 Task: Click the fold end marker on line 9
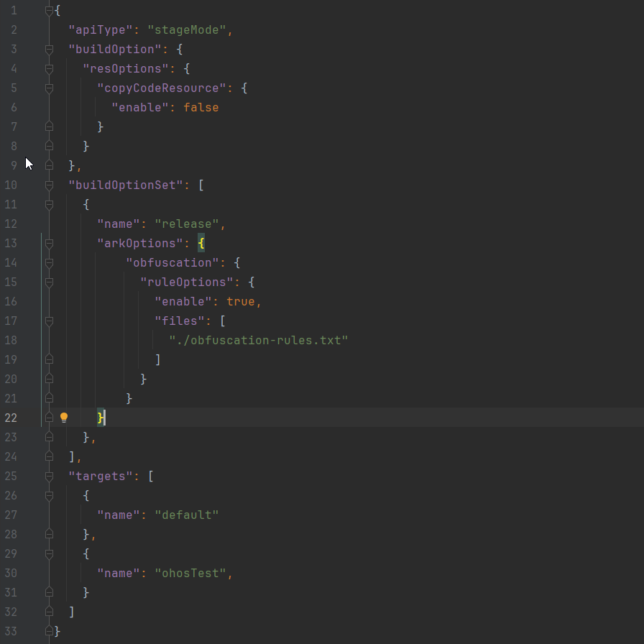tap(49, 165)
